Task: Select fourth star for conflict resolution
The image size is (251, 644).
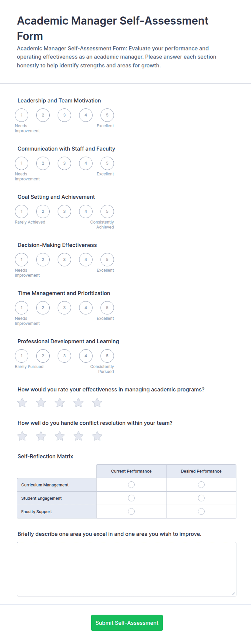Action: 79,436
